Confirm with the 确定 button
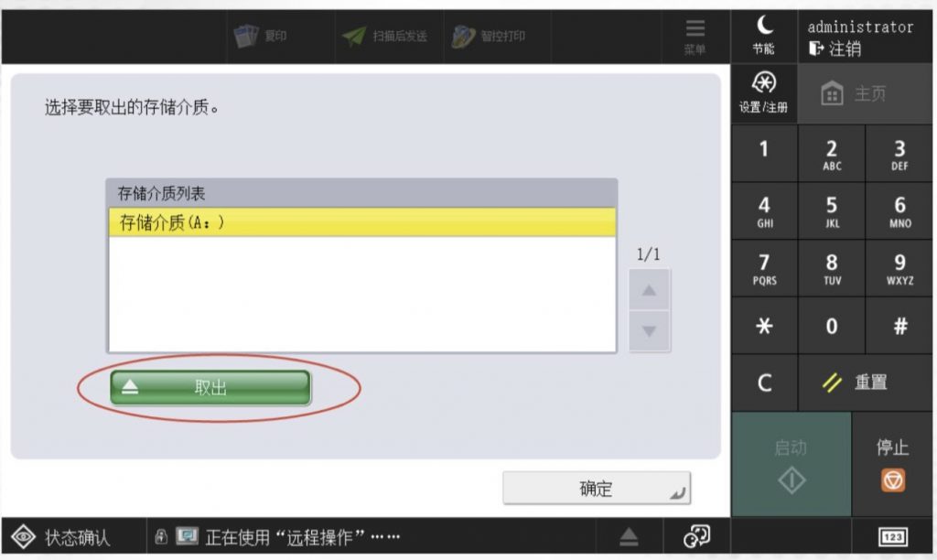The image size is (937, 560). (x=597, y=489)
